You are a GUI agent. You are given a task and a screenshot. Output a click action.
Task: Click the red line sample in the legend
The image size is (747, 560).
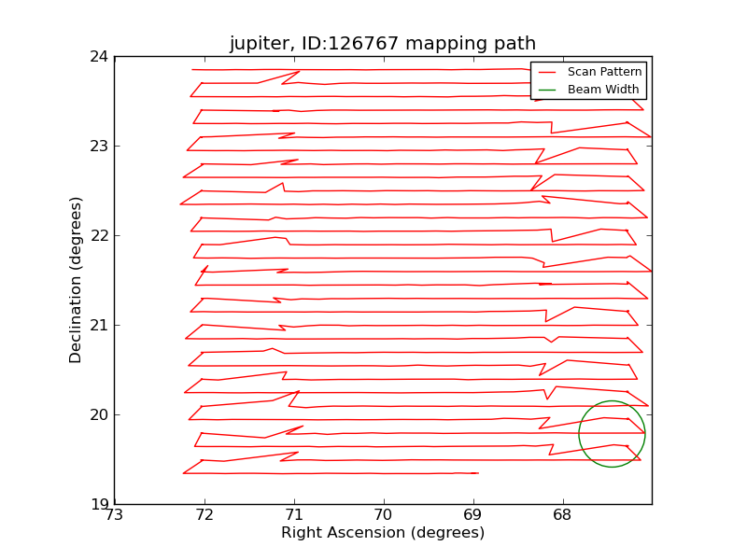pos(547,73)
